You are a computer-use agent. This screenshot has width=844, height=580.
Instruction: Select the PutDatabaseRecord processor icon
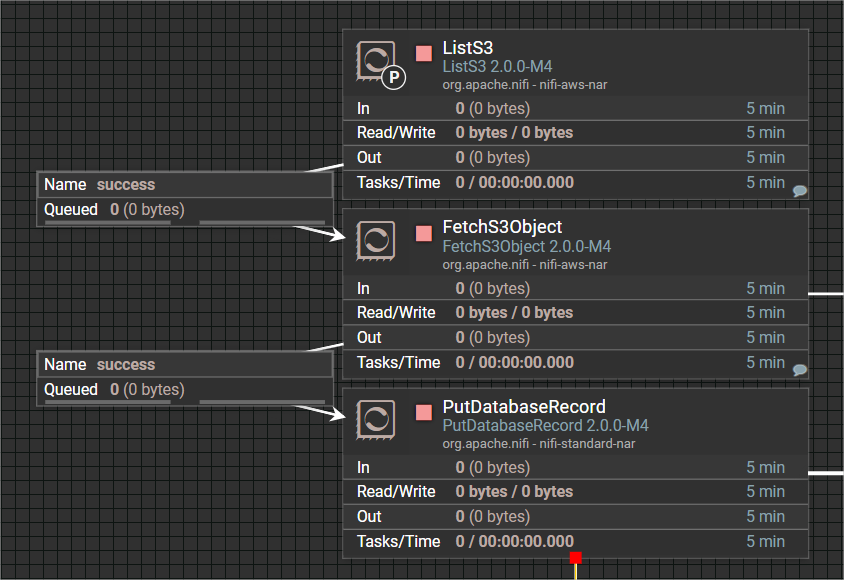pos(375,419)
